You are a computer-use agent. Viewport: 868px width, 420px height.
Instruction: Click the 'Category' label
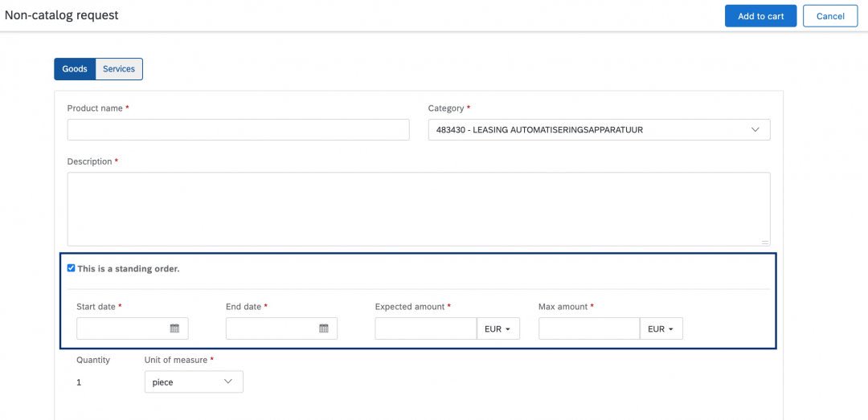pos(446,108)
